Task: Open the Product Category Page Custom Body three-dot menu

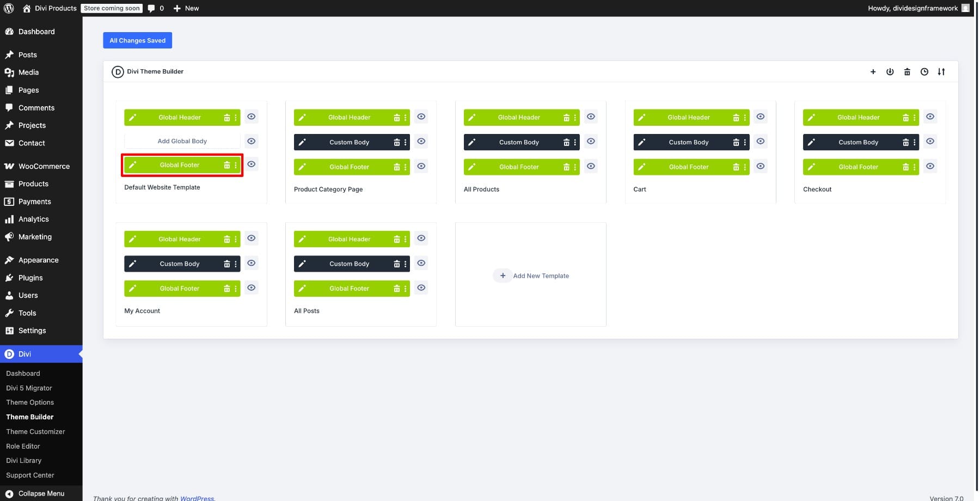Action: [x=406, y=142]
